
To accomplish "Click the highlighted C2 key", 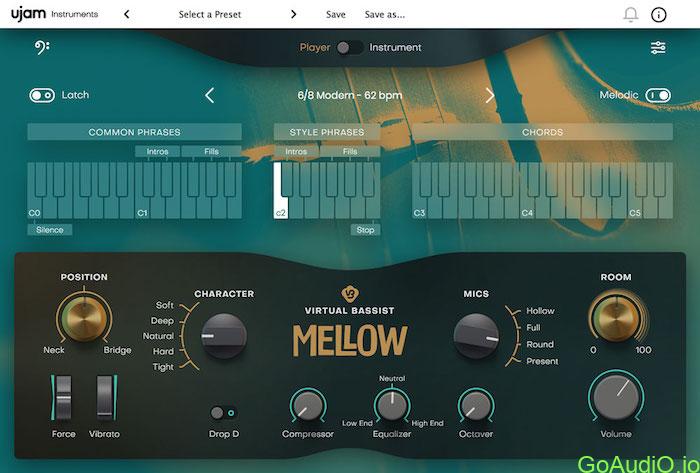I will pyautogui.click(x=280, y=207).
